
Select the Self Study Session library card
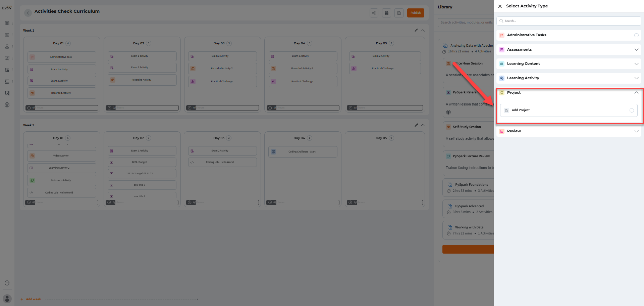468,134
